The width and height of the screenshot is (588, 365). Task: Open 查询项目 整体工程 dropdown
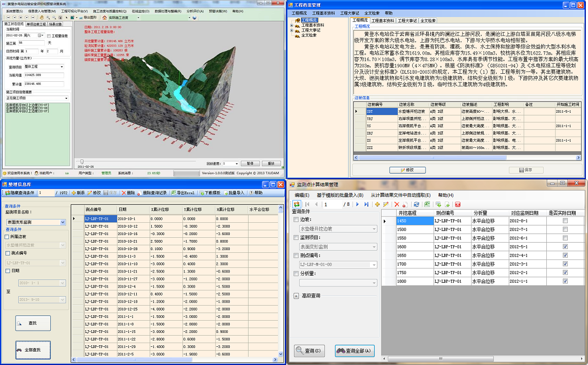point(62,67)
